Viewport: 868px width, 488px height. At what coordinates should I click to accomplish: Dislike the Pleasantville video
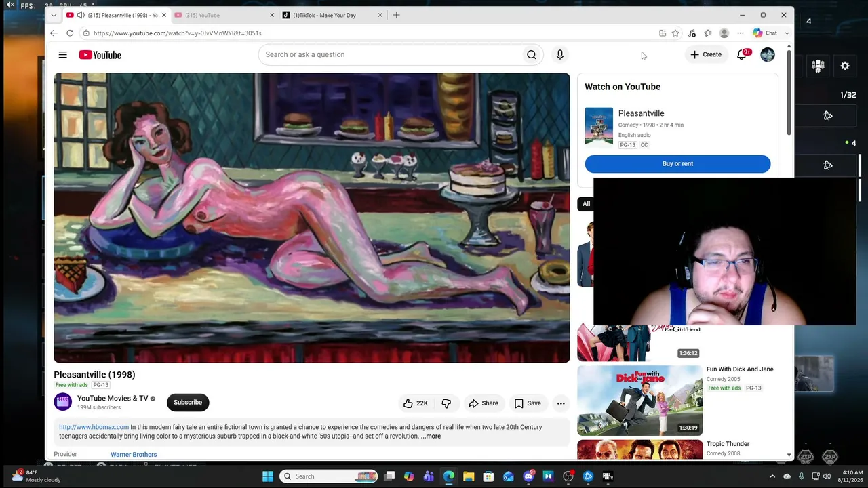tap(446, 403)
